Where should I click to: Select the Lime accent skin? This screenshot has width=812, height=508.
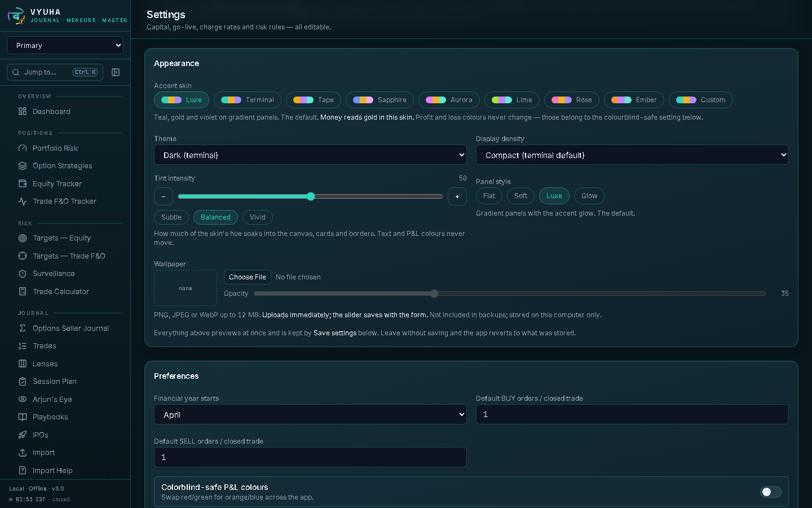[x=512, y=100]
